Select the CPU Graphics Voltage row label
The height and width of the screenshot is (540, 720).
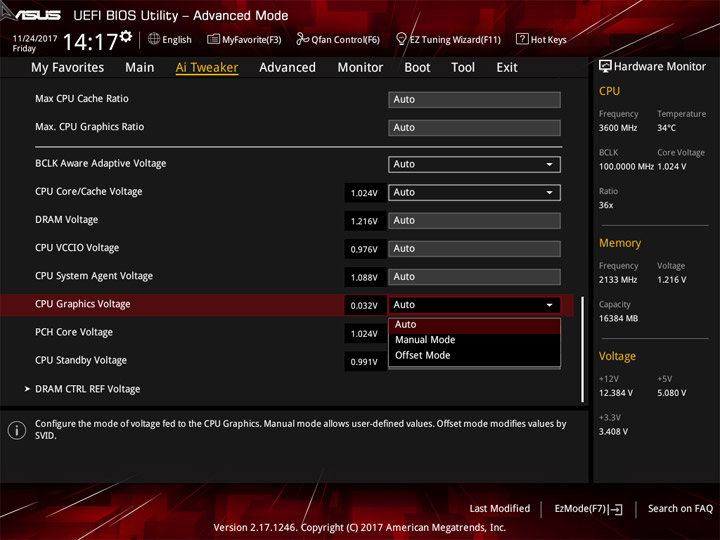[x=83, y=304]
